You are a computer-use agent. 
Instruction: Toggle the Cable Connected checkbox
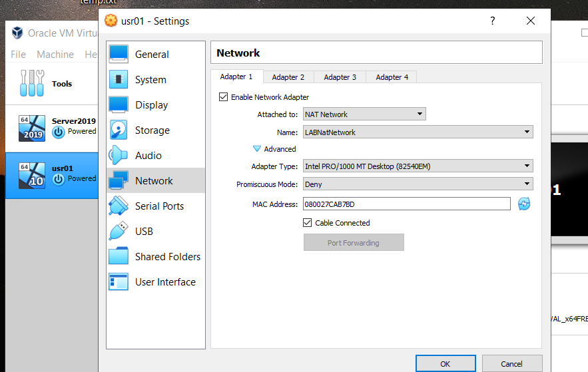(x=308, y=223)
